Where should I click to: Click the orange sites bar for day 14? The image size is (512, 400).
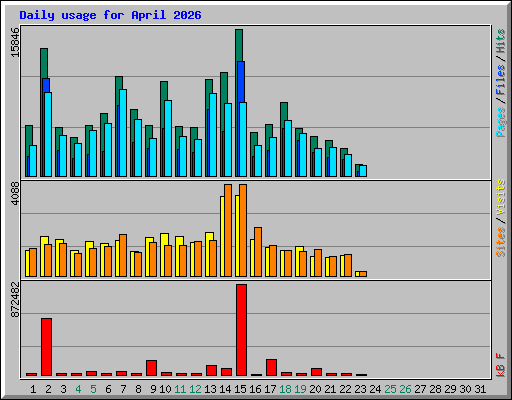[x=228, y=230]
